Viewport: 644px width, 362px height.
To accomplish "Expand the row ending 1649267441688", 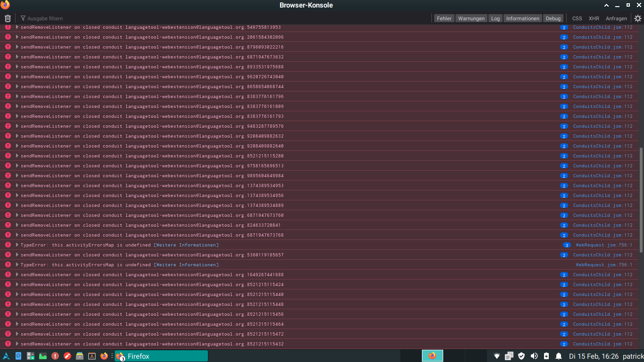I will pyautogui.click(x=17, y=275).
